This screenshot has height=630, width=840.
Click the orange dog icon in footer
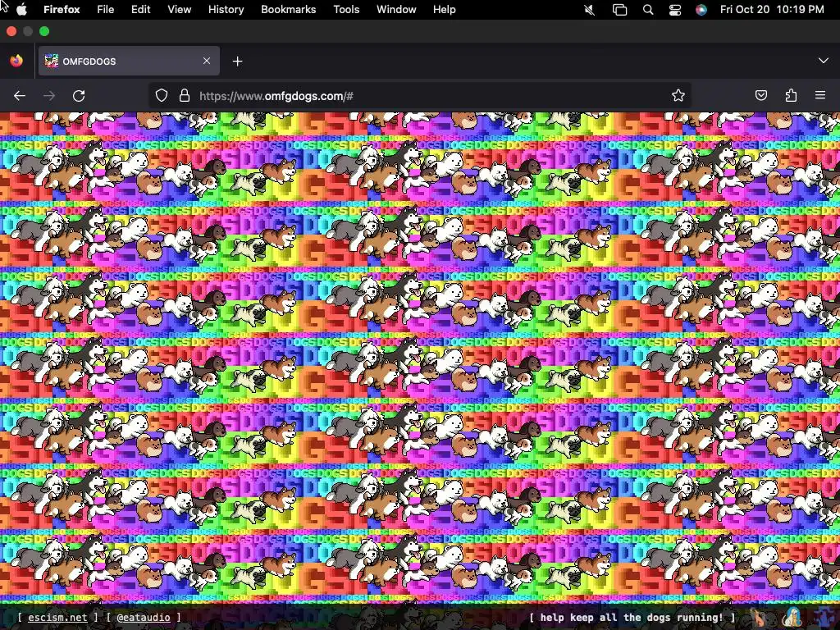(759, 617)
